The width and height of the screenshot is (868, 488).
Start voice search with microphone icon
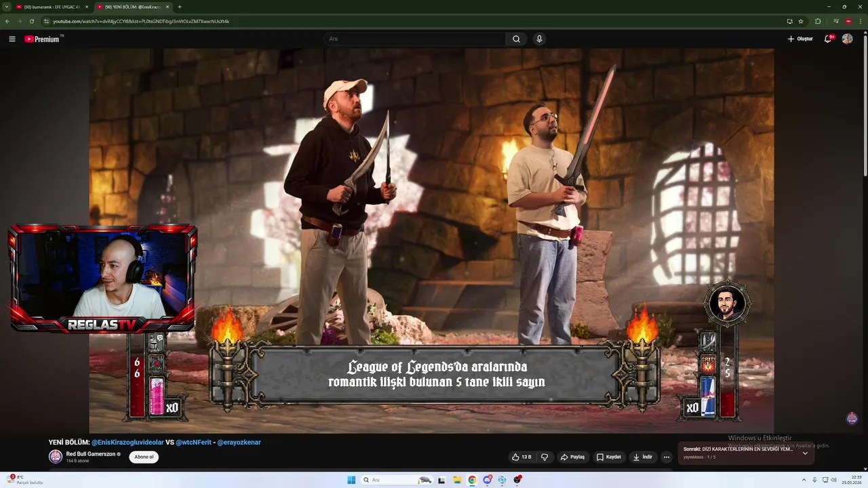point(539,39)
